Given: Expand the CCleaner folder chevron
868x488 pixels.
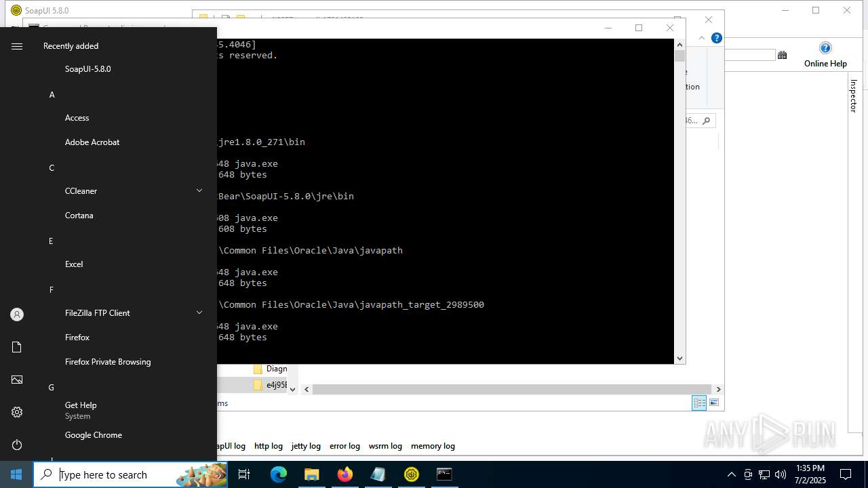Looking at the screenshot, I should click(x=199, y=191).
